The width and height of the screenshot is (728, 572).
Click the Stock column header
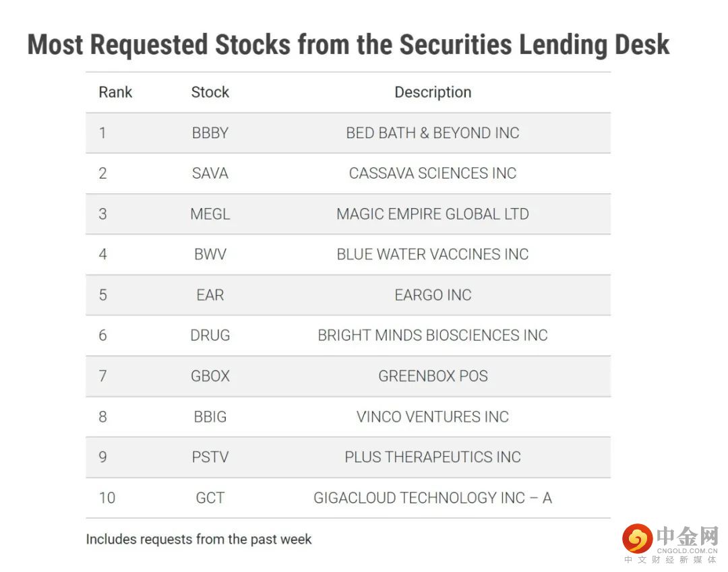210,92
